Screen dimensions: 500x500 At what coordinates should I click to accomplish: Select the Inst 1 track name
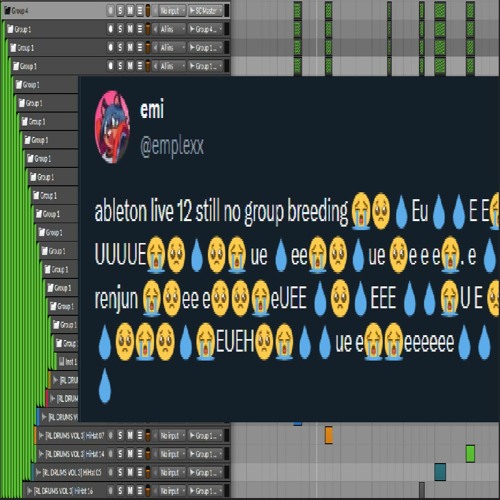click(x=71, y=361)
